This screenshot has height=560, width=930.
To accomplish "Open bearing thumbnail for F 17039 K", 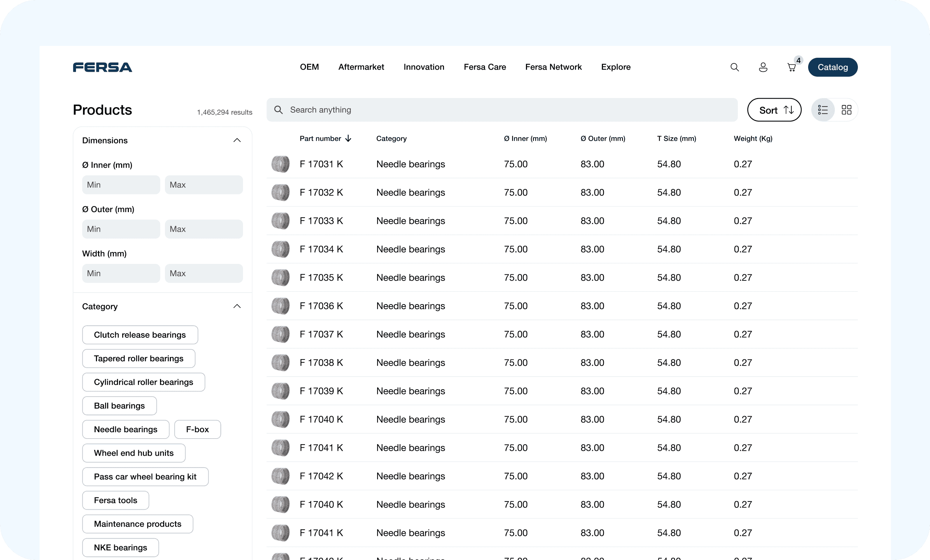I will [280, 391].
